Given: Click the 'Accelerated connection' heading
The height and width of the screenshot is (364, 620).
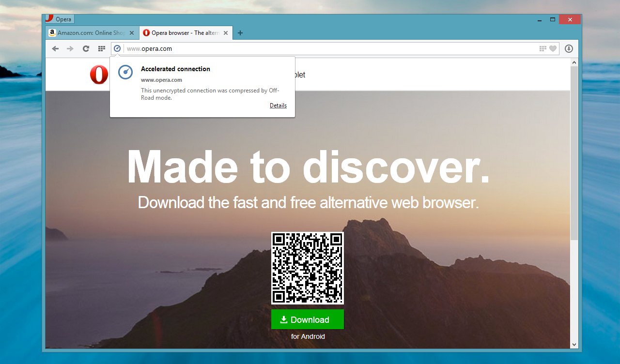Looking at the screenshot, I should tap(175, 69).
